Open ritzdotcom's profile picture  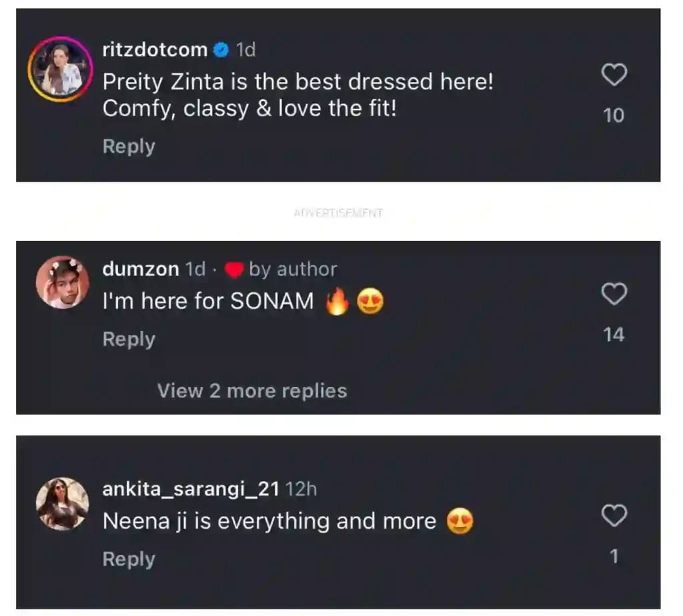pyautogui.click(x=59, y=69)
